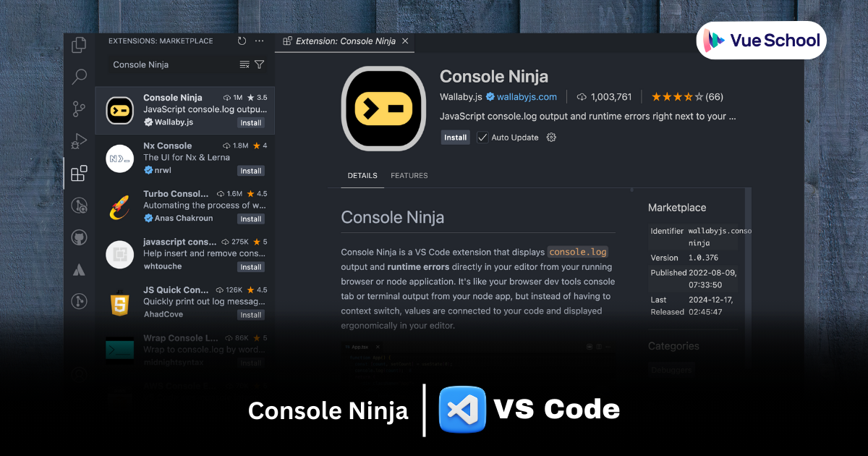Open the Run and Debug view

80,141
